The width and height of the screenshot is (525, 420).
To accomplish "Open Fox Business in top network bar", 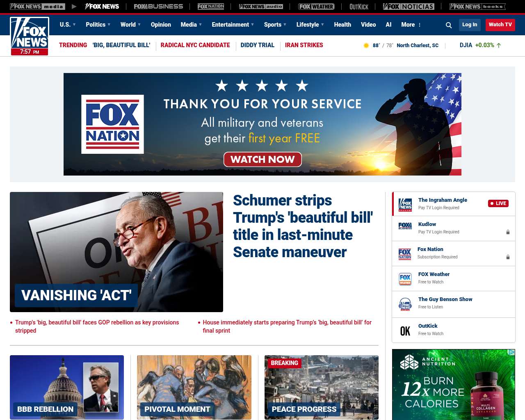I will [158, 7].
